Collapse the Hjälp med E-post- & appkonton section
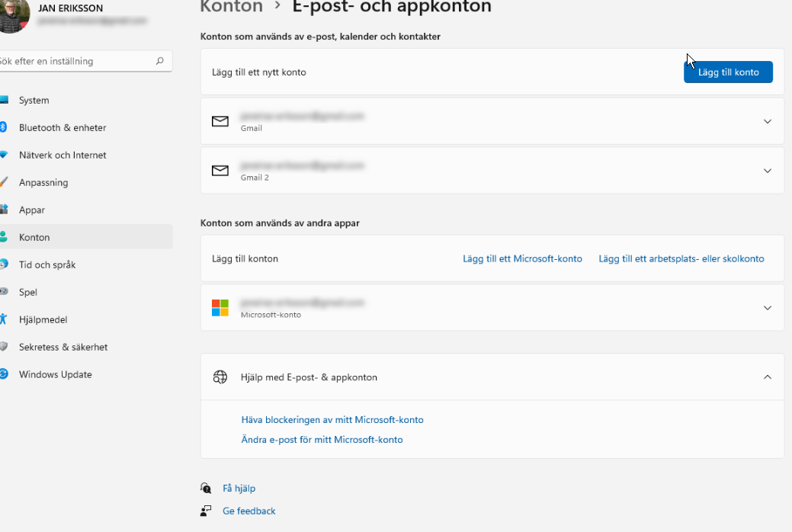Viewport: 792px width, 532px height. (x=767, y=377)
